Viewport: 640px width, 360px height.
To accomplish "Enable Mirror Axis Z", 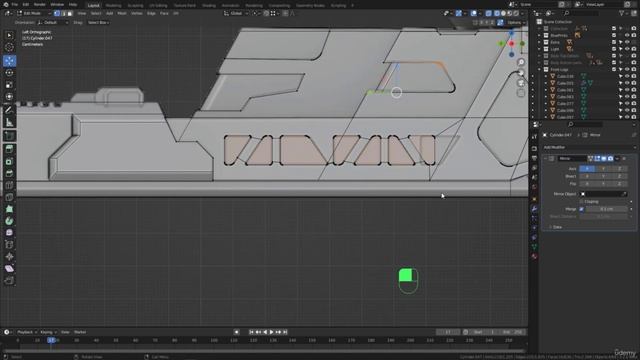I will (619, 169).
